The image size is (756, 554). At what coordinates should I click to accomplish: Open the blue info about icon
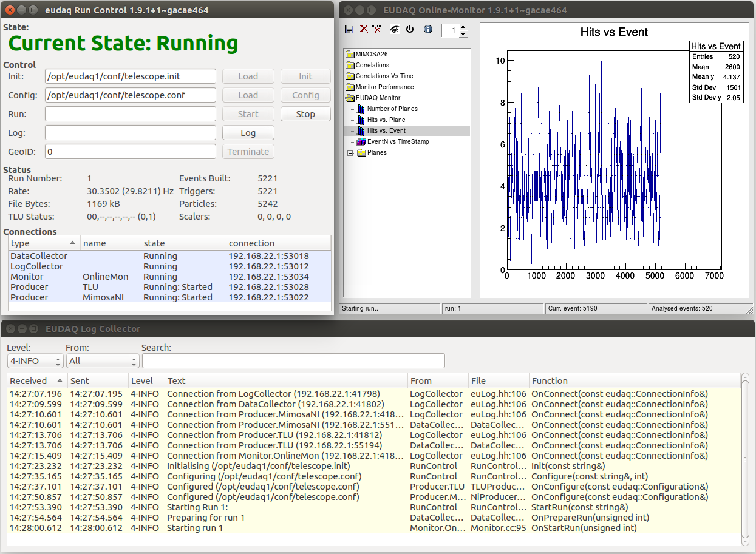tap(428, 29)
